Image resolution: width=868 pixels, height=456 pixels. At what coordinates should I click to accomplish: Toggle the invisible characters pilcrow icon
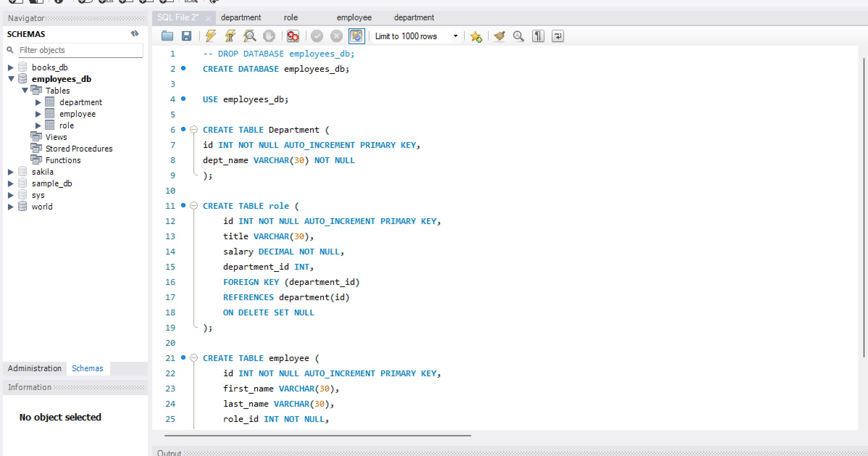coord(538,36)
